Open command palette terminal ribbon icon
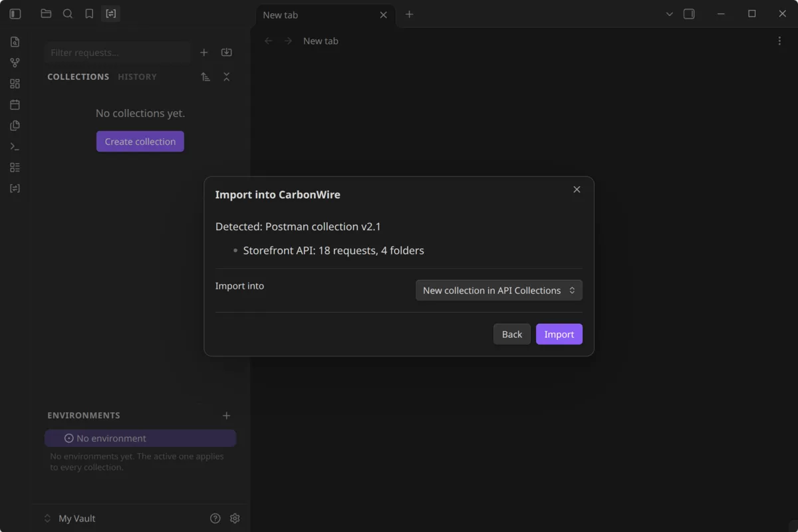The width and height of the screenshot is (798, 532). pos(15,146)
